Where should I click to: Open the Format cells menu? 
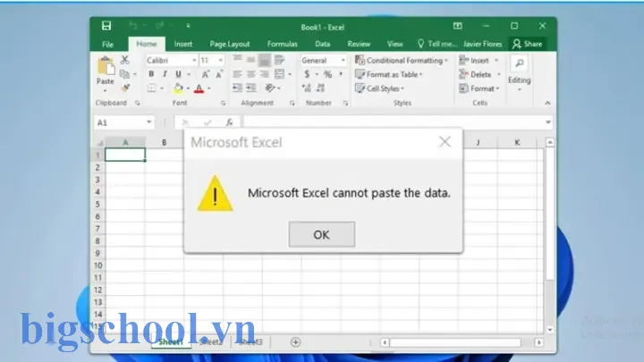click(479, 88)
